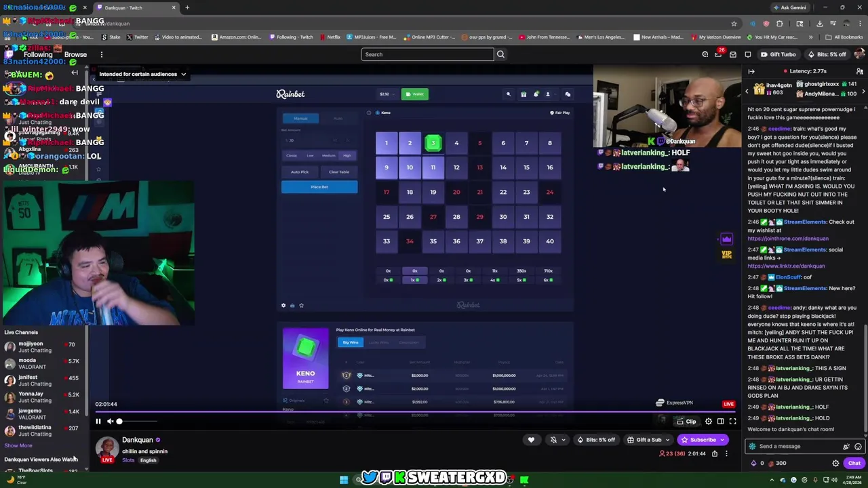The width and height of the screenshot is (868, 488).
Task: Open Chrome downloads icon
Action: tap(819, 24)
